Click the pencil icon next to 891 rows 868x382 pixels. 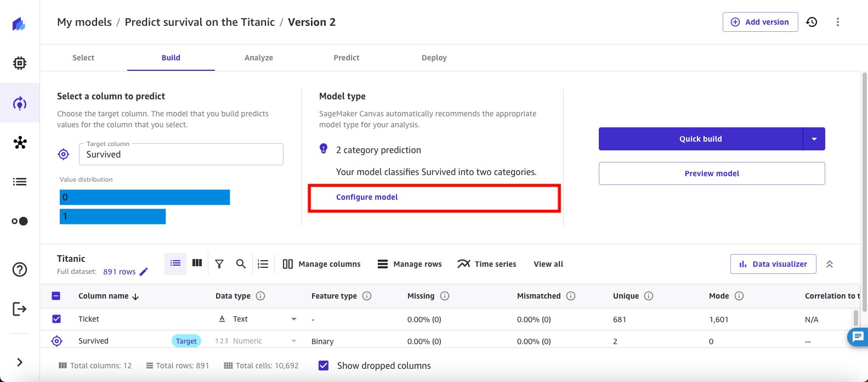(x=144, y=272)
